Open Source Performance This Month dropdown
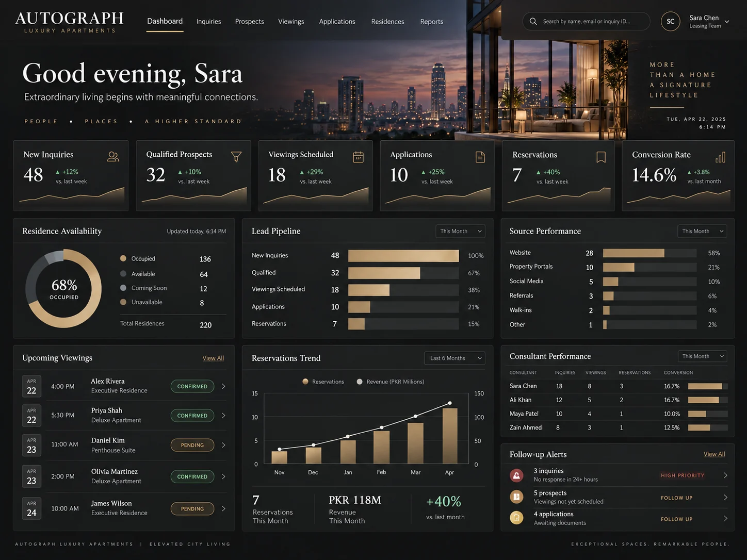The width and height of the screenshot is (747, 560). tap(702, 231)
